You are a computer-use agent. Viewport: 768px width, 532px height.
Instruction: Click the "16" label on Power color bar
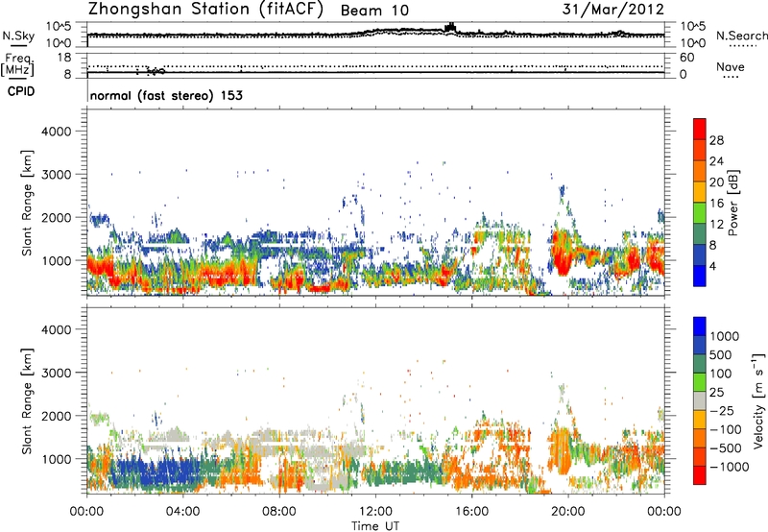[716, 204]
